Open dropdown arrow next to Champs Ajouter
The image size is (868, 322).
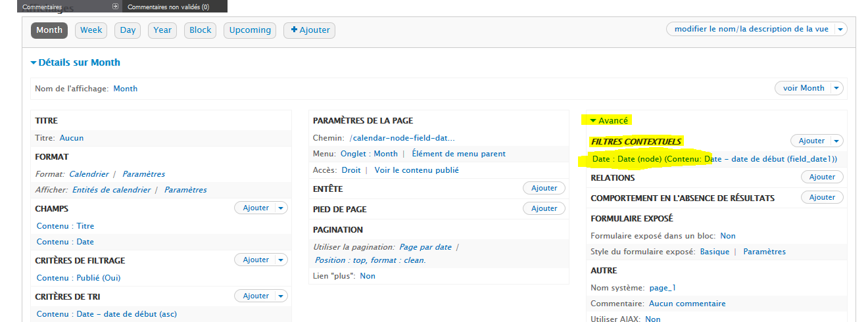pyautogui.click(x=281, y=208)
